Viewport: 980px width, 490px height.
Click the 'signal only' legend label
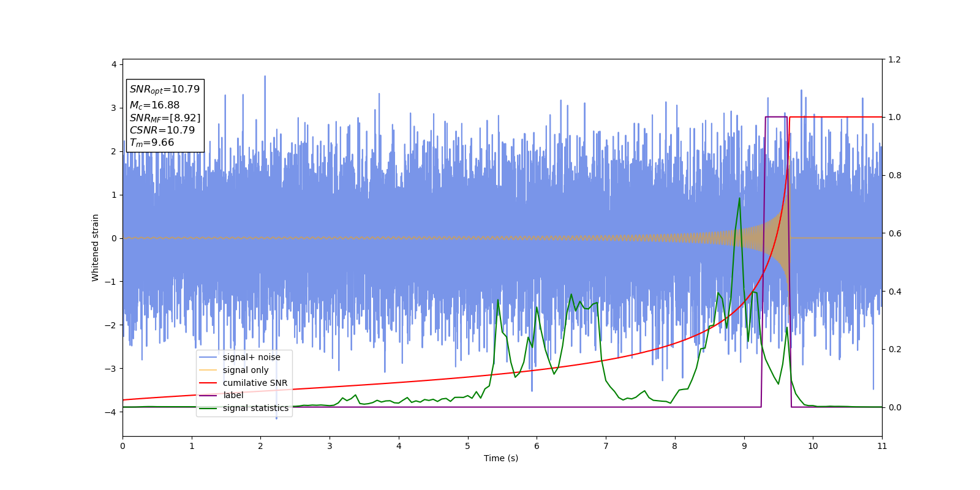tap(246, 370)
